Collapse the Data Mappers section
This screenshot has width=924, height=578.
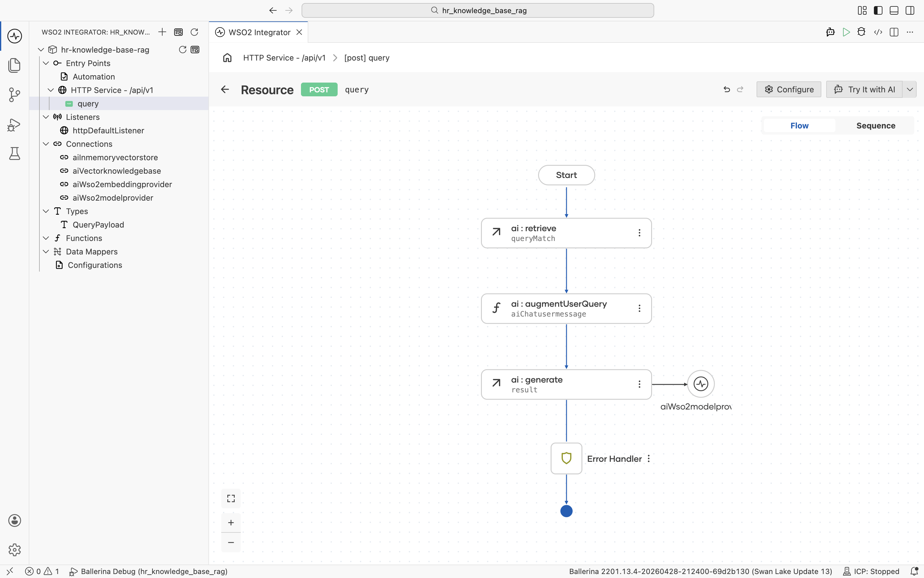click(46, 251)
